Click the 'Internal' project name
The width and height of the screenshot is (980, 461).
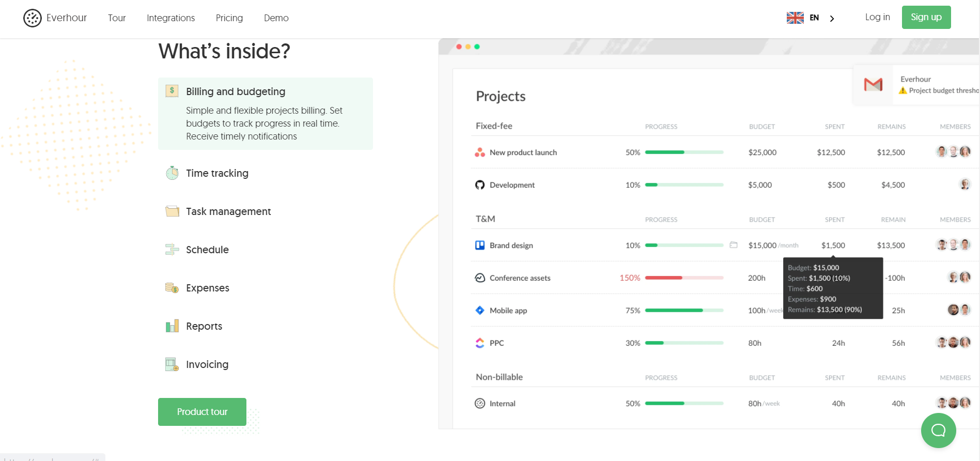coord(503,404)
